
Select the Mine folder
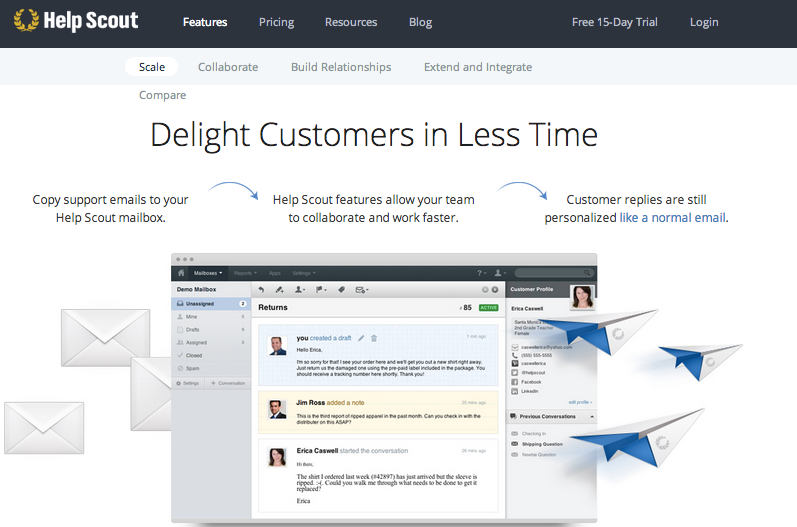tap(211, 317)
